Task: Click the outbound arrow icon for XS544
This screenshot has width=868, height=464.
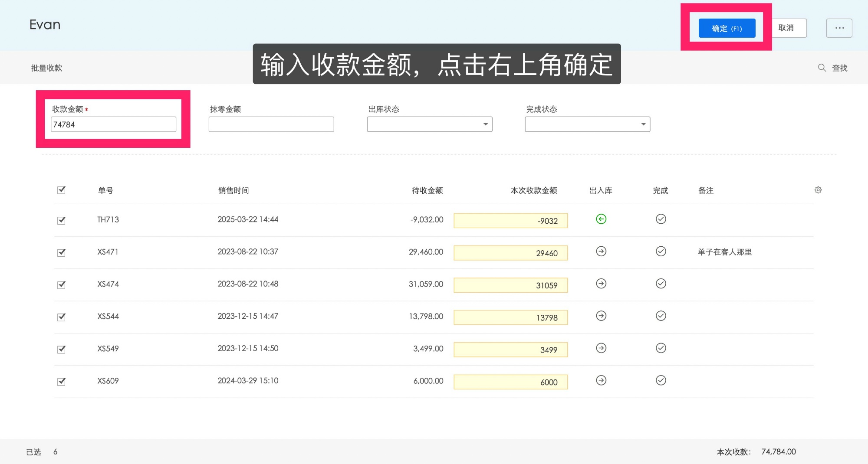Action: (601, 316)
